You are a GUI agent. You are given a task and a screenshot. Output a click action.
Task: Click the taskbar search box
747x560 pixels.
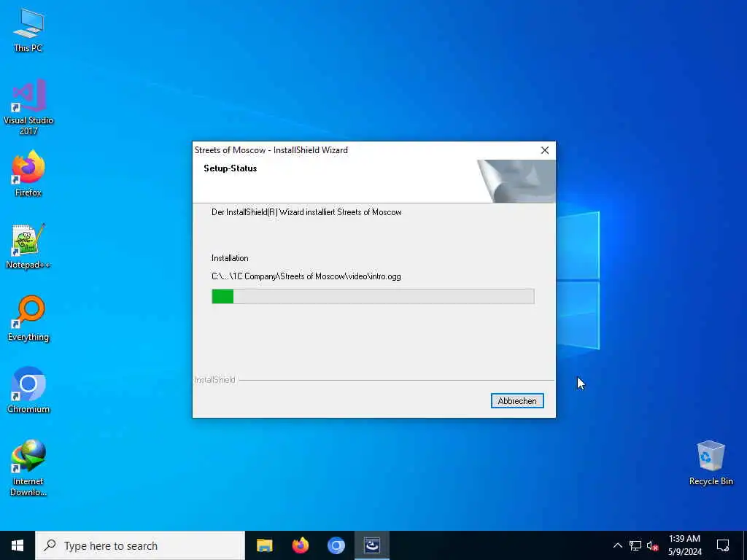140,545
